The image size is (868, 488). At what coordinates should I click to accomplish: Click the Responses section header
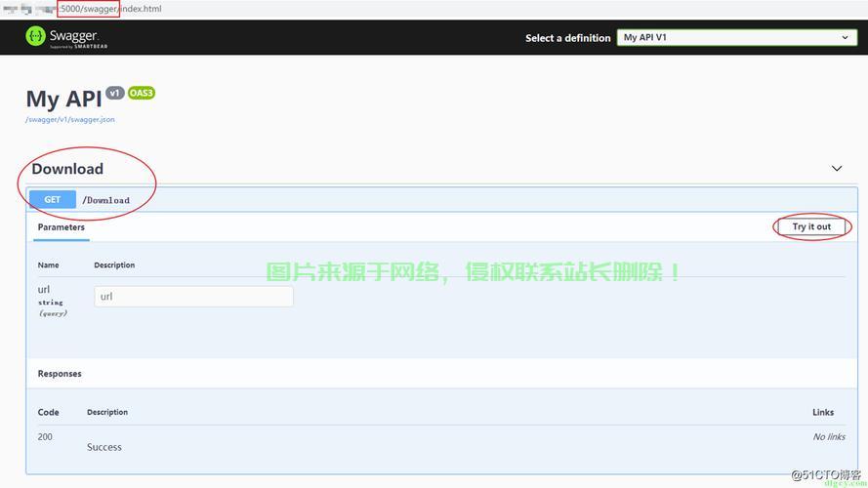pyautogui.click(x=60, y=374)
